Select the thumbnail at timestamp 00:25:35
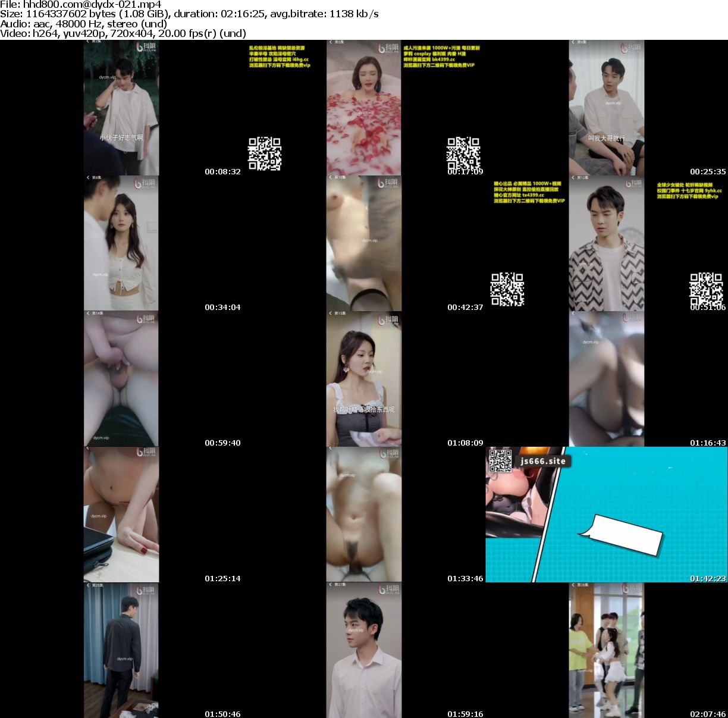Screen dimensions: 728x718 click(x=606, y=108)
